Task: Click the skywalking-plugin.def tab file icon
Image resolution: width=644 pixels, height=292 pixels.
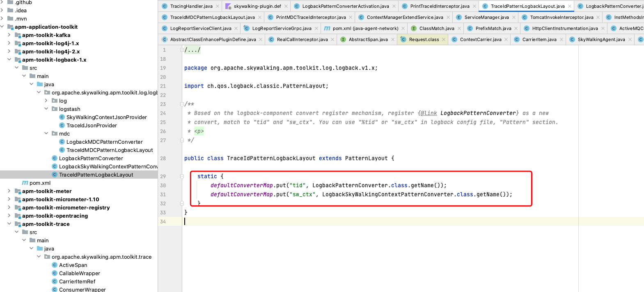Action: 228,6
